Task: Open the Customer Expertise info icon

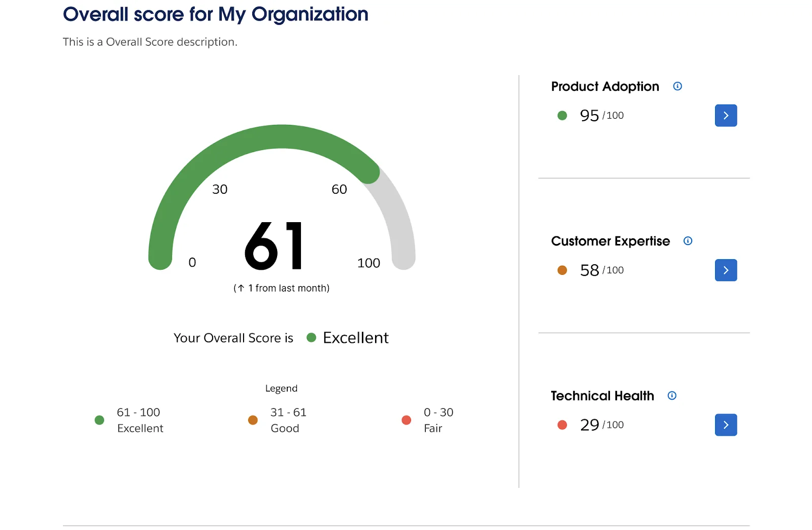Action: 688,241
